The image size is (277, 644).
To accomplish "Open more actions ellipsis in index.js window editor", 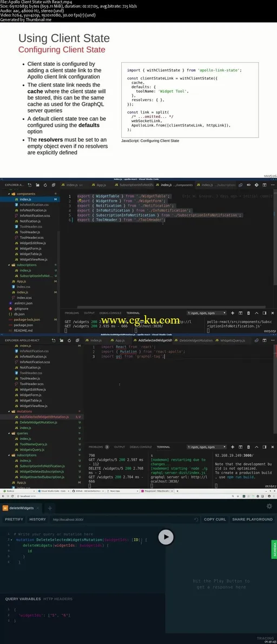I will pyautogui.click(x=272, y=186).
